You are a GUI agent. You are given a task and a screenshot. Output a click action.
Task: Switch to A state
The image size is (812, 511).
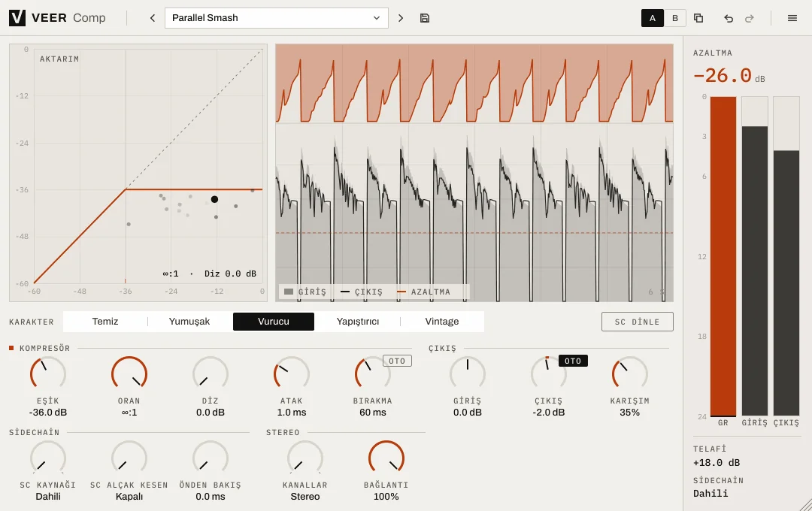(x=653, y=18)
